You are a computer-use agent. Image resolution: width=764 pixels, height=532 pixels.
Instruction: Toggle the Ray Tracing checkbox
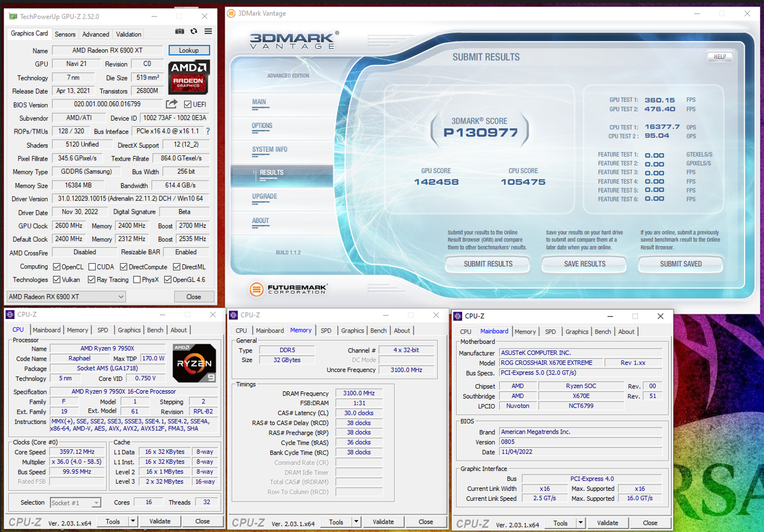(91, 280)
